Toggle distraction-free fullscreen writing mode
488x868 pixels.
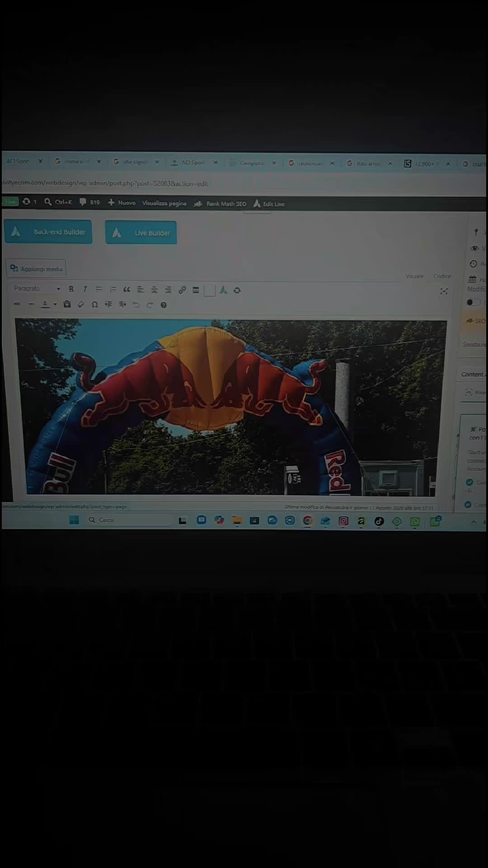point(444,291)
